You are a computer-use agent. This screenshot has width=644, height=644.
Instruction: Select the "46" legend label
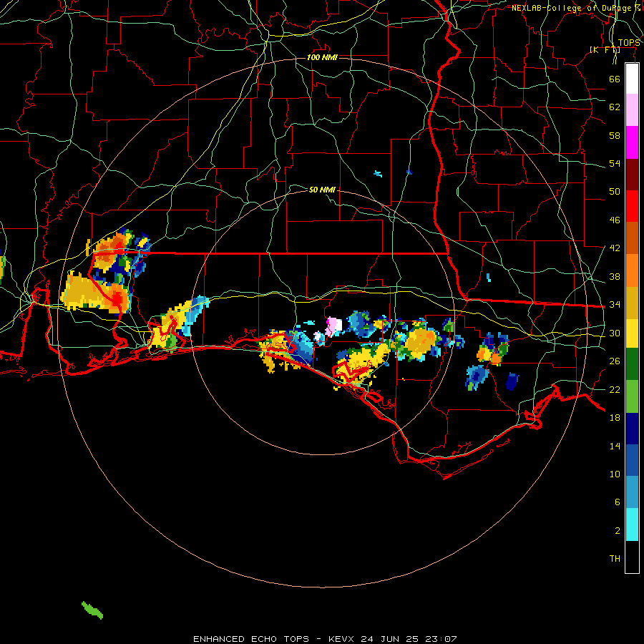coord(615,220)
